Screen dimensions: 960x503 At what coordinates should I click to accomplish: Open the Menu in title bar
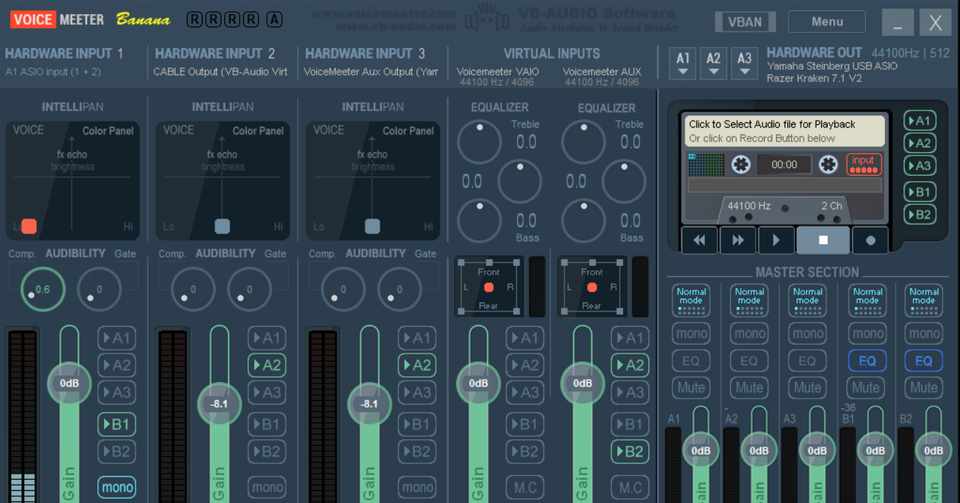[827, 22]
